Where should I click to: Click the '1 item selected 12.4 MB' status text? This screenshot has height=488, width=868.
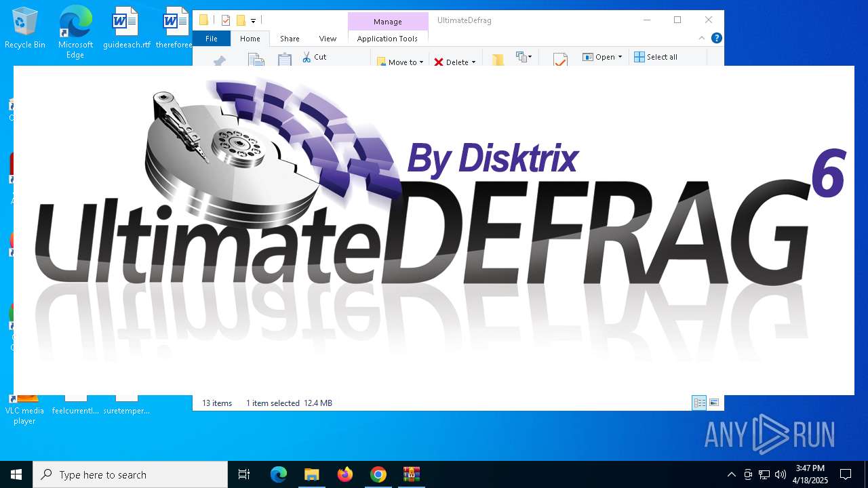(x=289, y=403)
